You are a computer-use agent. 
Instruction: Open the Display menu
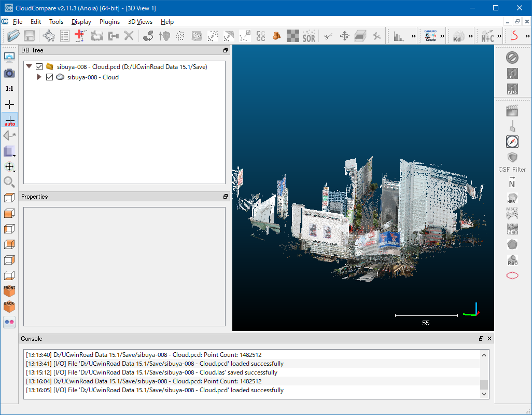[x=81, y=22]
